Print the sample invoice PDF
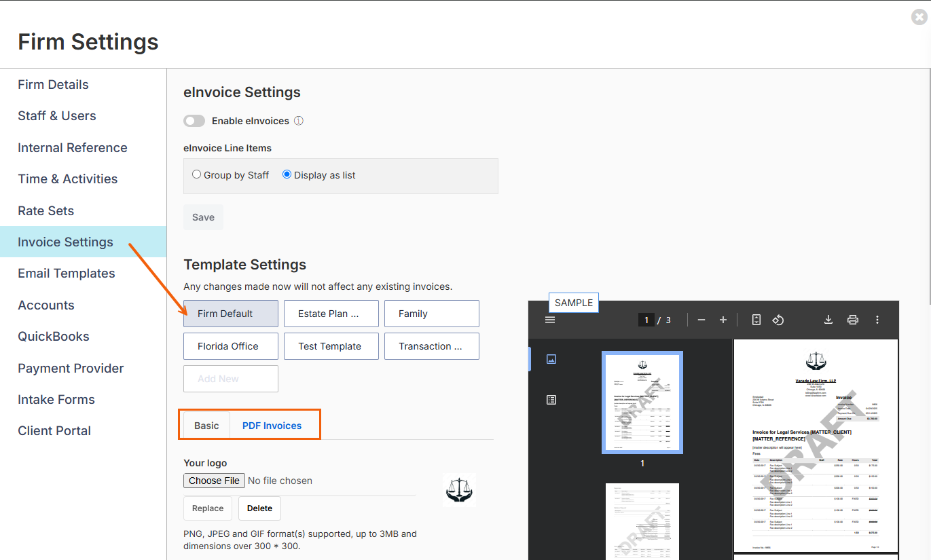 point(853,320)
